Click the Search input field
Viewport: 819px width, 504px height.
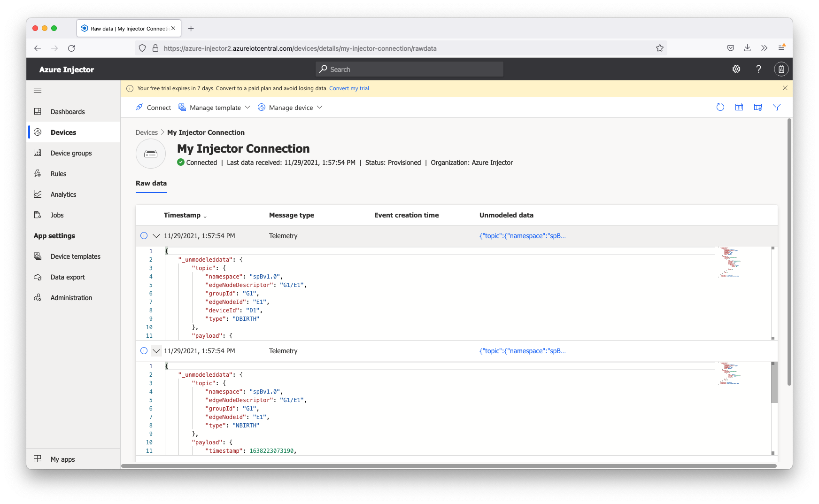click(x=409, y=70)
